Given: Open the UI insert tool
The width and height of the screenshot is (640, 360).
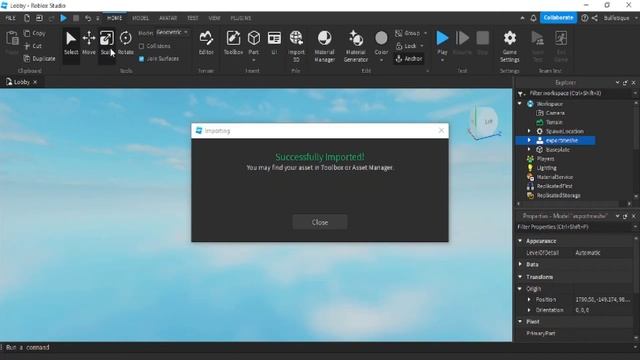Looking at the screenshot, I should click(274, 43).
